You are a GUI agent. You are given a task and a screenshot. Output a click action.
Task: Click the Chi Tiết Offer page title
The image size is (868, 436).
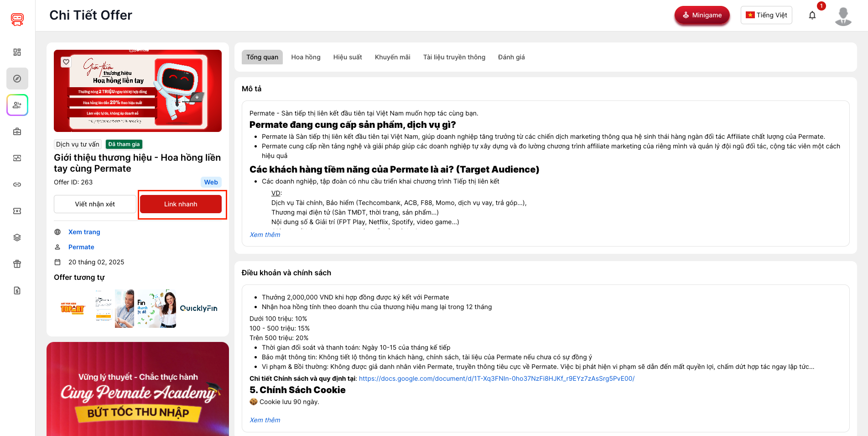[x=91, y=15]
